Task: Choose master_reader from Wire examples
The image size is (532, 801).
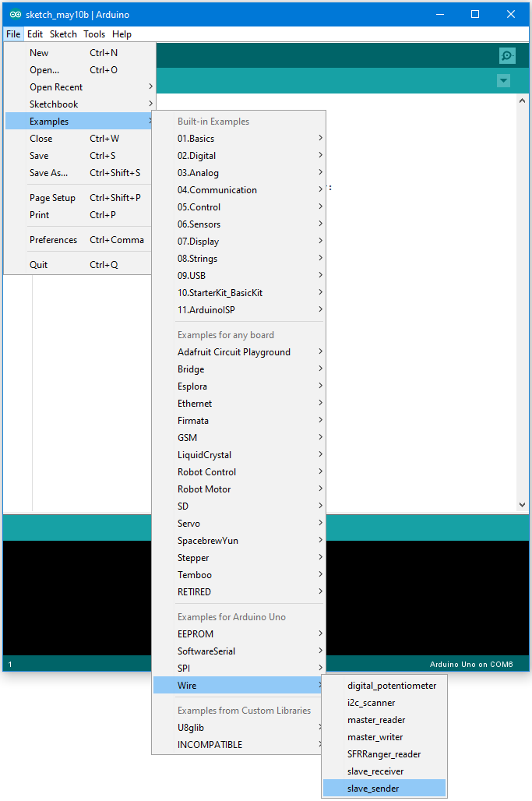Action: coord(376,720)
